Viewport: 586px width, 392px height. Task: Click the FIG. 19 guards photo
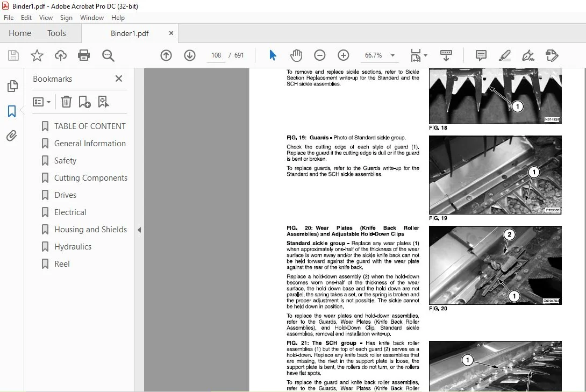495,175
